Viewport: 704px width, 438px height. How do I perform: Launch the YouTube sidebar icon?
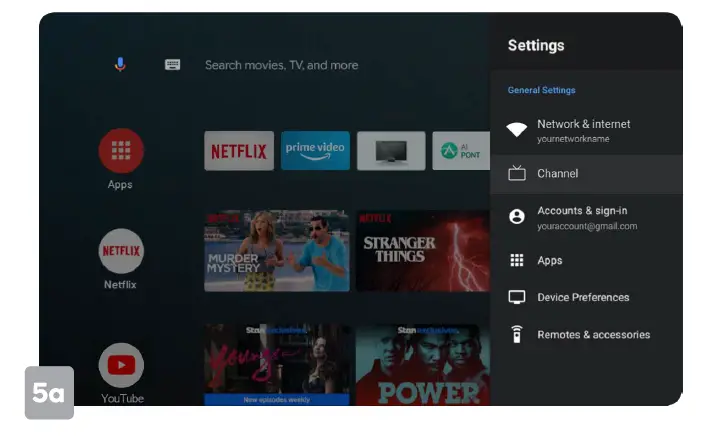121,365
